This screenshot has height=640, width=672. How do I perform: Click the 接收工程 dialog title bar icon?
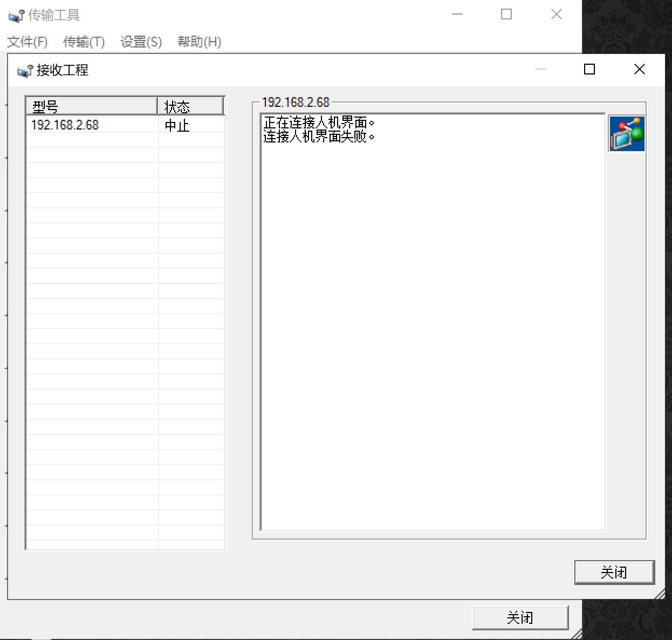(x=25, y=71)
